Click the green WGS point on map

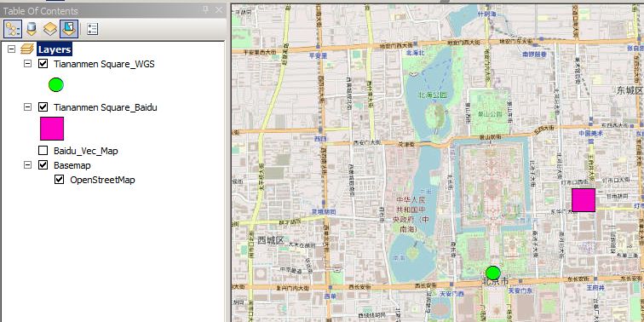coord(493,273)
